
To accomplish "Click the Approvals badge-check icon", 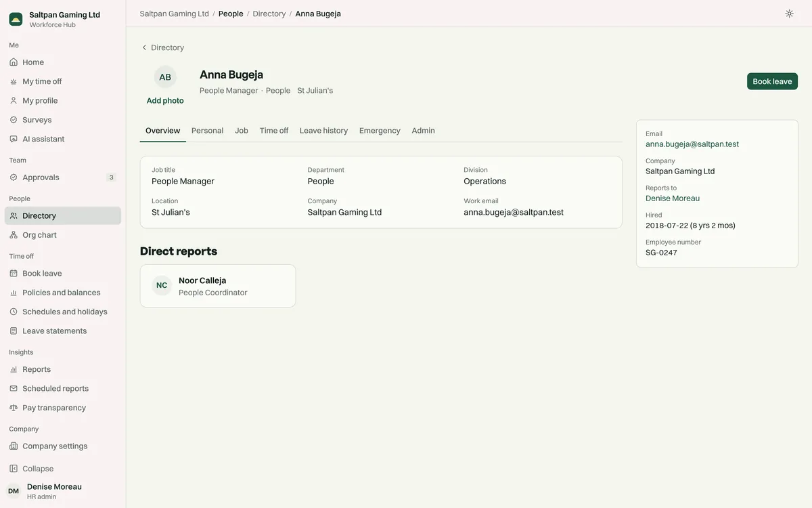I will click(x=14, y=177).
